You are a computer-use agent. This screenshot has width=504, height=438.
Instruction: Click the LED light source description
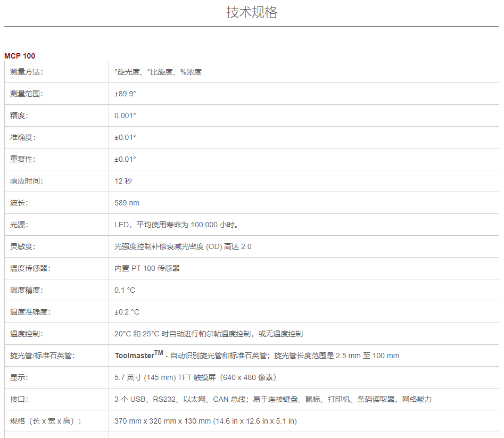[x=177, y=225]
